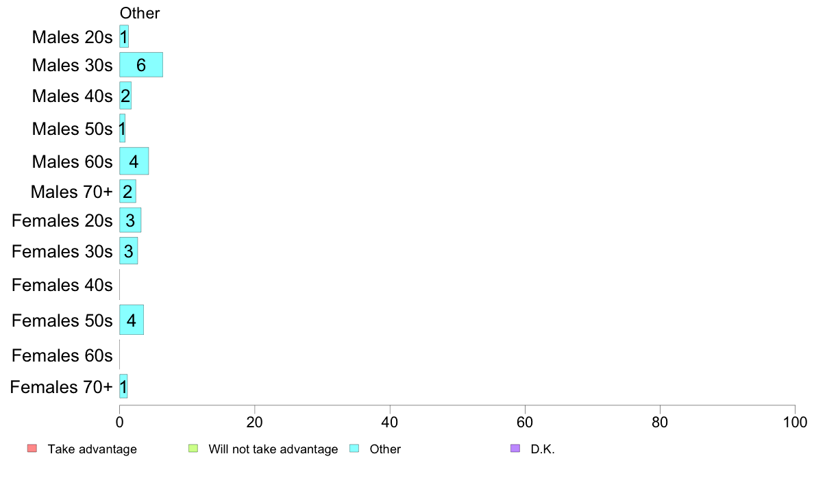
Task: Click the 100 tick on the axis
Action: click(x=795, y=423)
